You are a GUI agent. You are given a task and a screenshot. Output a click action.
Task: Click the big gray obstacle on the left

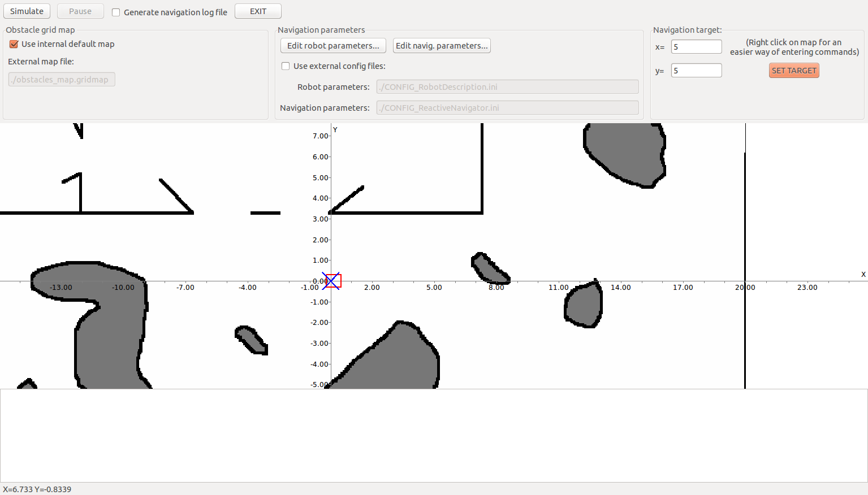pyautogui.click(x=110, y=333)
